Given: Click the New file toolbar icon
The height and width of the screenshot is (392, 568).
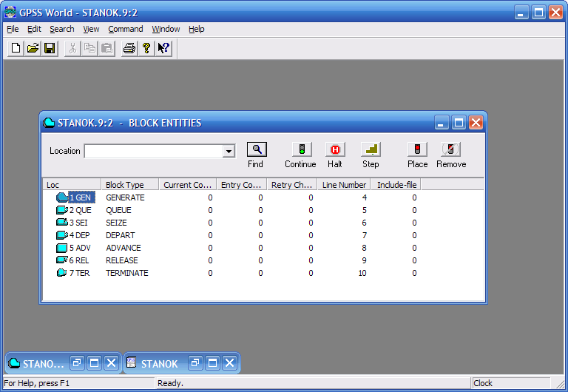Looking at the screenshot, I should [x=16, y=48].
